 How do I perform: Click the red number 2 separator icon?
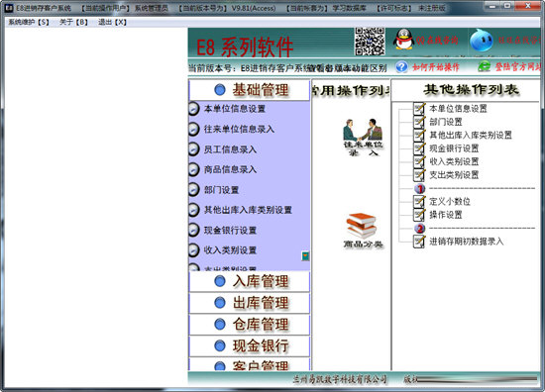pos(420,228)
